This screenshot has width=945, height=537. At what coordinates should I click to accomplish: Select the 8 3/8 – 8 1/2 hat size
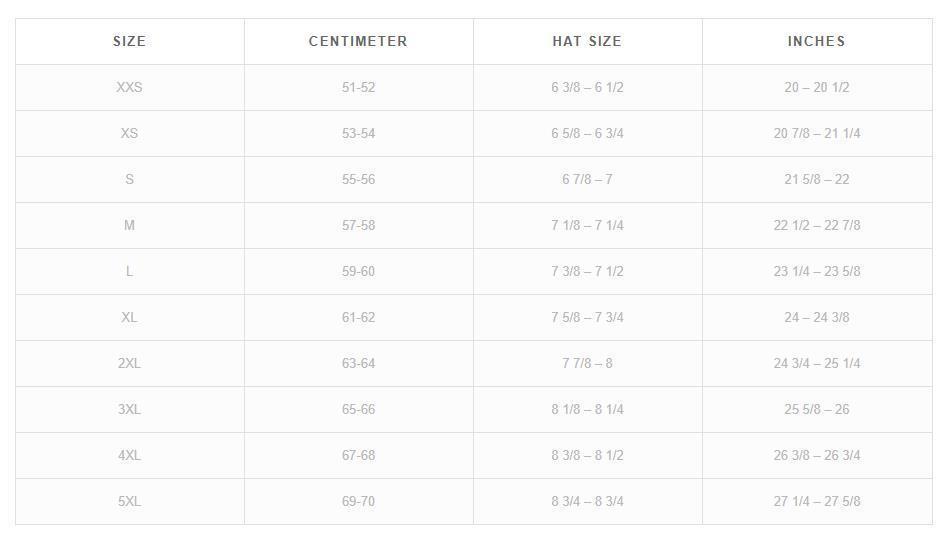587,455
